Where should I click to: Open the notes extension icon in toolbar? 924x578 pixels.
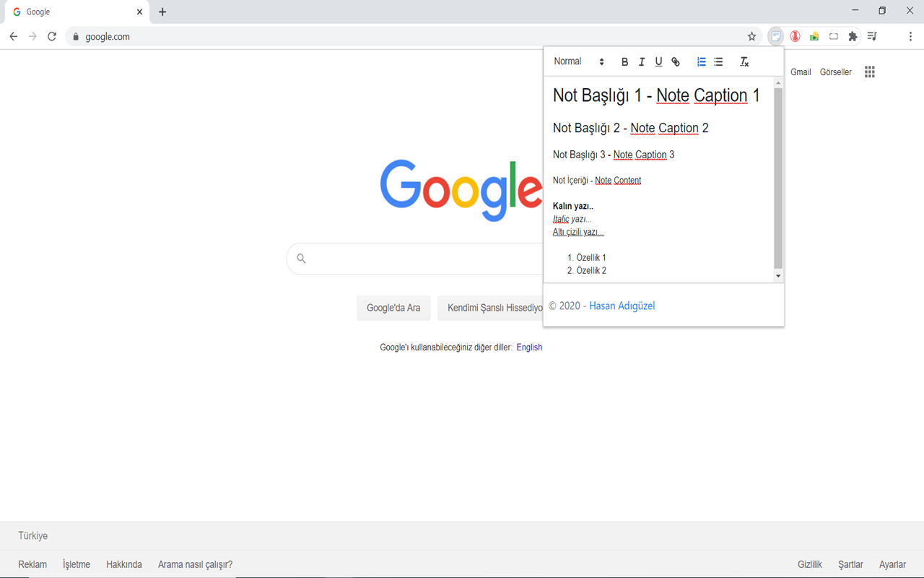(x=776, y=36)
